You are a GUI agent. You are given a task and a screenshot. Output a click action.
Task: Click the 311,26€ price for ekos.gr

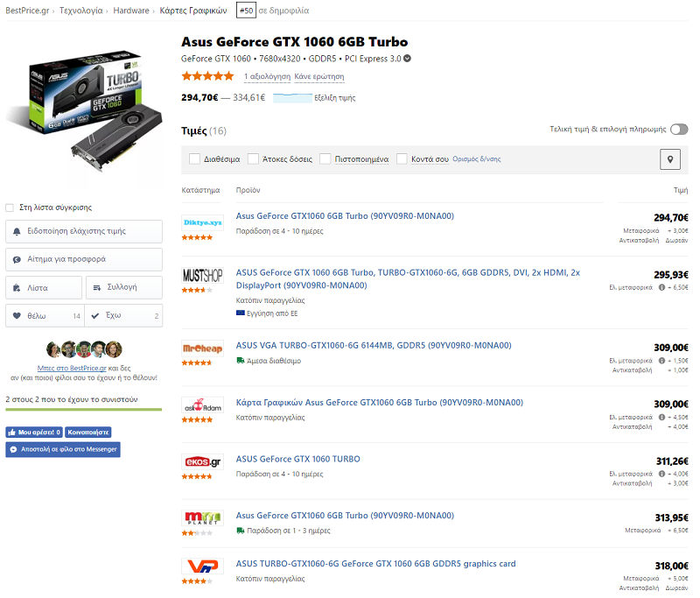672,461
